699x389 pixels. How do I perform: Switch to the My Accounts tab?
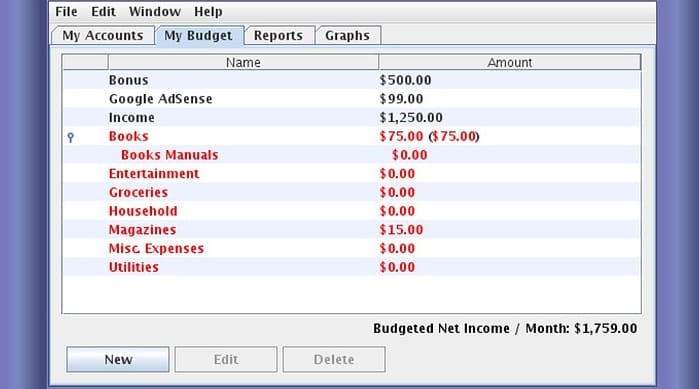tap(103, 35)
